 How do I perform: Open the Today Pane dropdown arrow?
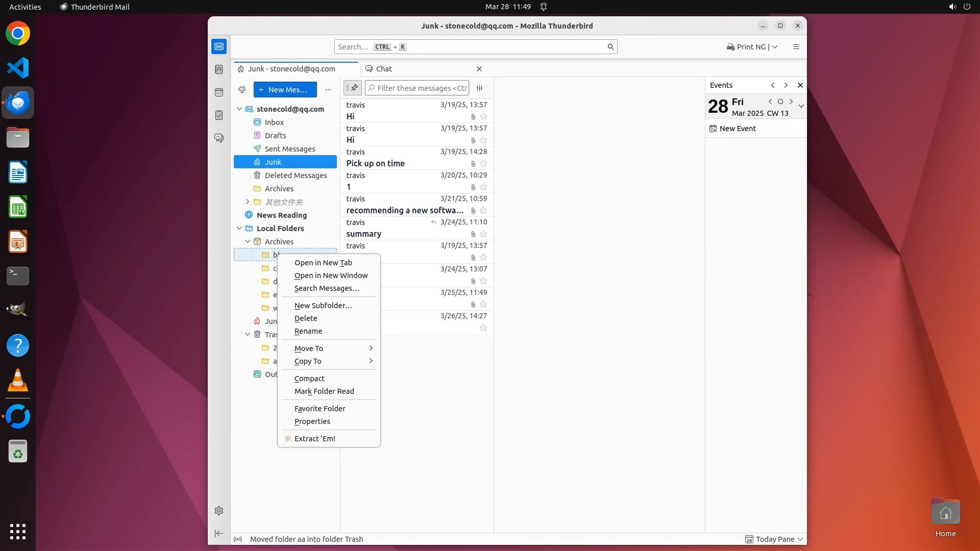point(800,539)
